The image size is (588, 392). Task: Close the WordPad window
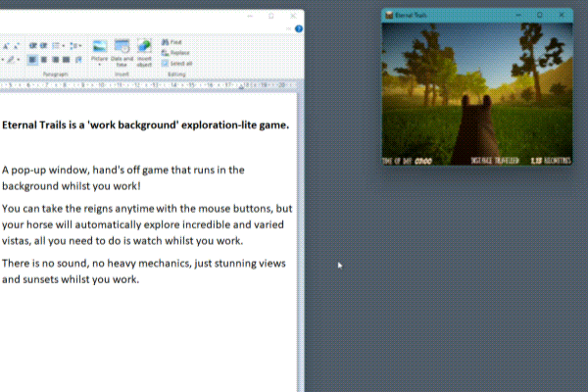(x=293, y=16)
